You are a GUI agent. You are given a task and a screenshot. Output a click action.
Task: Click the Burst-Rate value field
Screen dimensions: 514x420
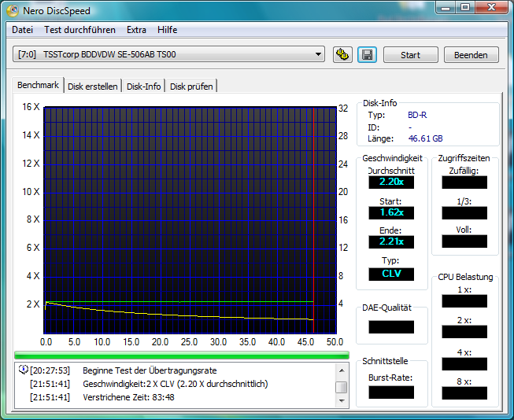[391, 392]
